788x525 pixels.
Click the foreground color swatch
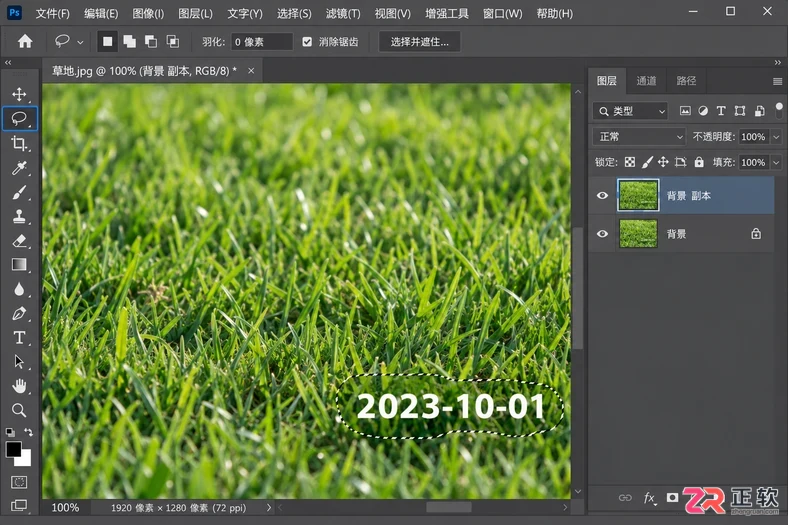14,449
